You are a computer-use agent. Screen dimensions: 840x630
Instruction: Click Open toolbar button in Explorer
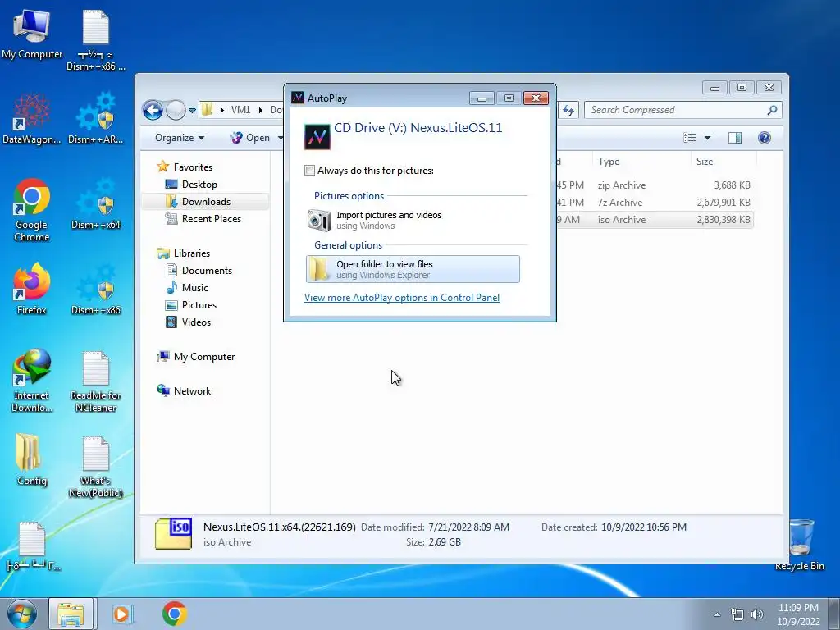[x=250, y=138]
